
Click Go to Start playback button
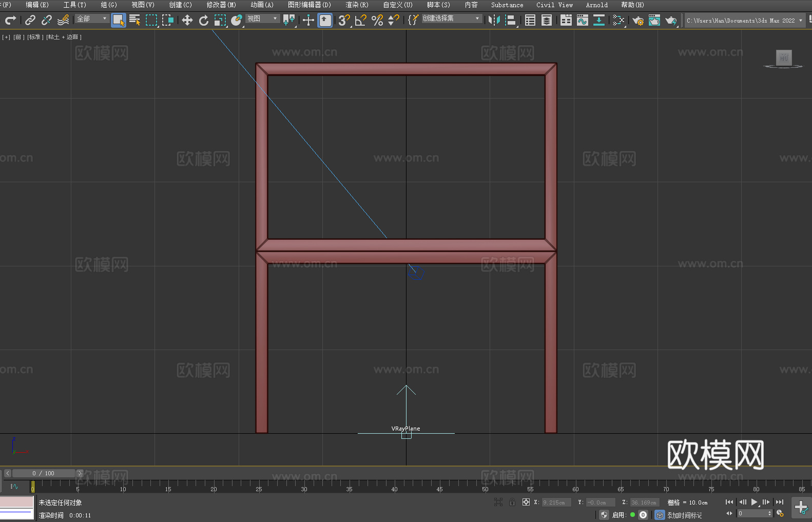pos(729,502)
